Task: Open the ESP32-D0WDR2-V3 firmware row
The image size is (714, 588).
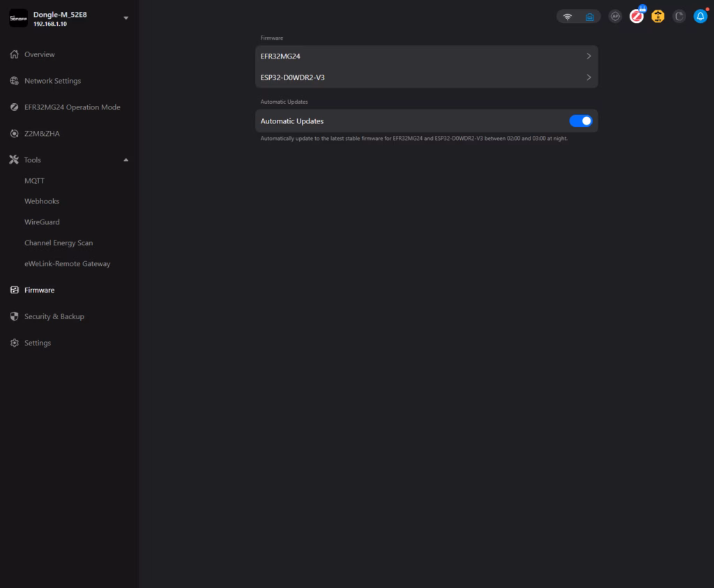Action: pos(426,77)
